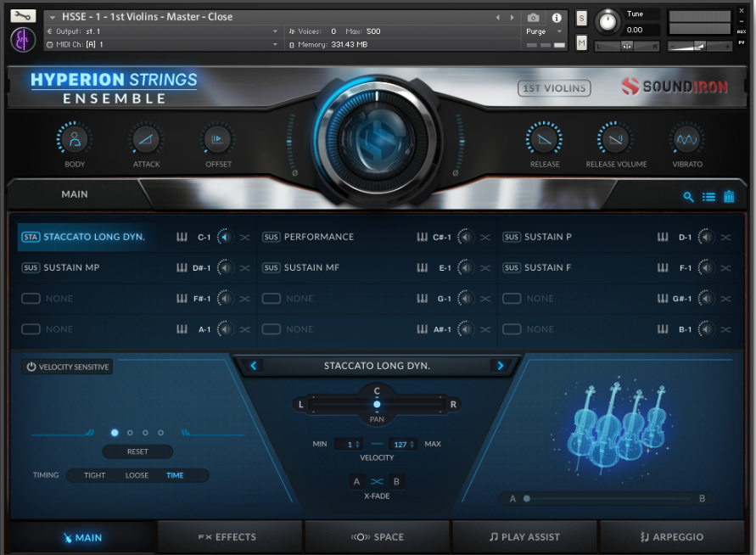Click the camera snapshot icon
The image size is (756, 555).
coord(533,17)
